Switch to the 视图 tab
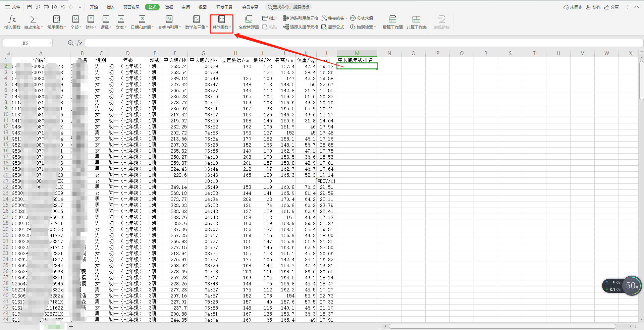The image size is (644, 330). pos(202,7)
